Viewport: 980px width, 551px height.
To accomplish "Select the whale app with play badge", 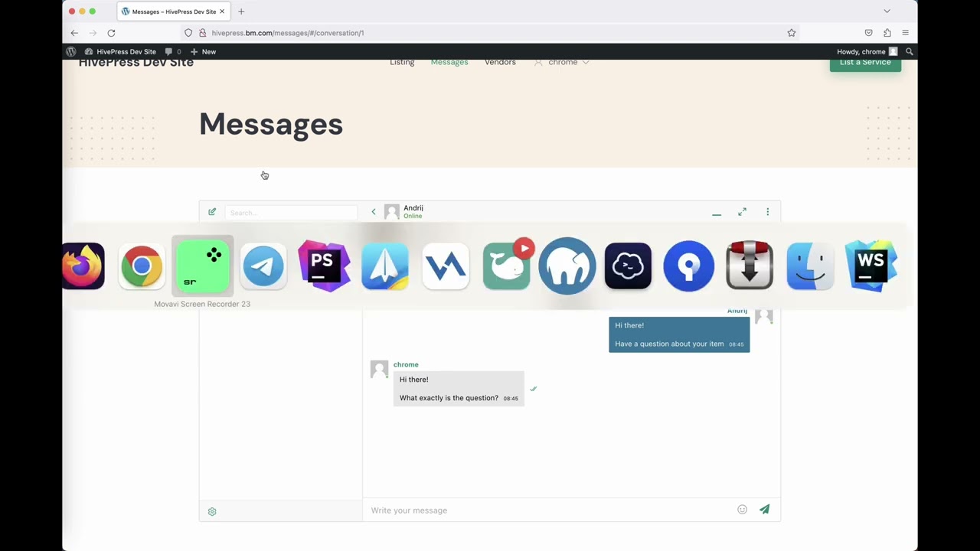I will click(507, 265).
